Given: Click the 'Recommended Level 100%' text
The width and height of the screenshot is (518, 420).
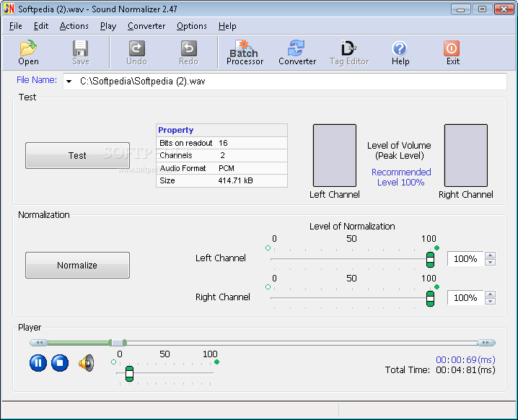Looking at the screenshot, I should [x=401, y=177].
